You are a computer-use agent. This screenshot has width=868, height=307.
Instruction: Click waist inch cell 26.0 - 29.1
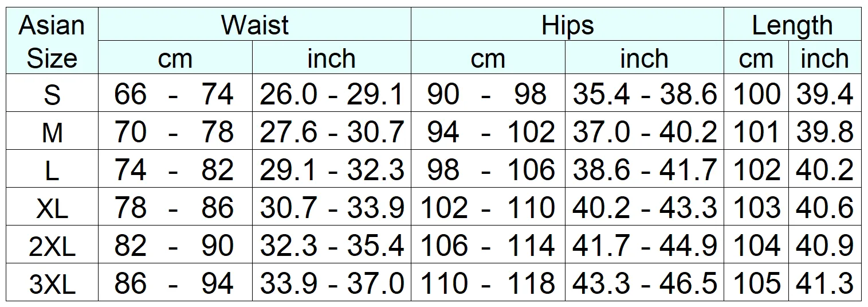coord(332,94)
